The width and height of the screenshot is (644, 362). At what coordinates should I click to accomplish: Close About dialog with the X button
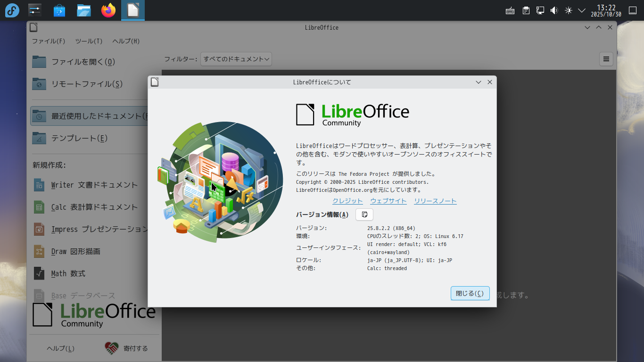pyautogui.click(x=489, y=82)
